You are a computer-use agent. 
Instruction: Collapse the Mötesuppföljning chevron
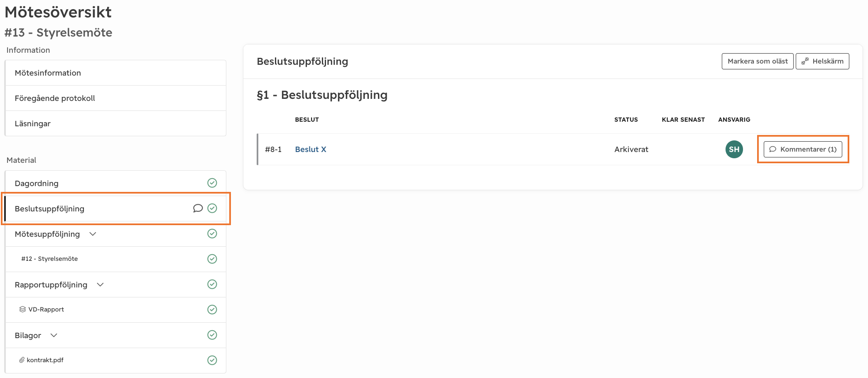coord(93,234)
